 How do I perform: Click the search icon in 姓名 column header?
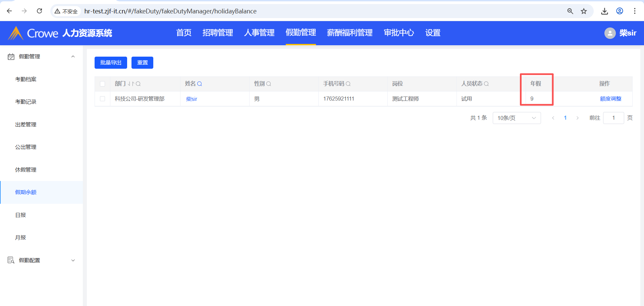tap(200, 84)
